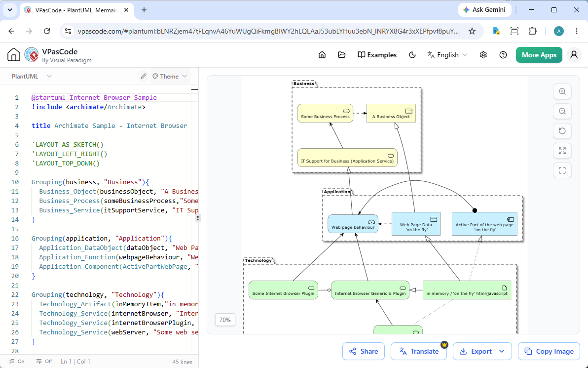Open the user account profile icon
588x368 pixels.
point(574,55)
